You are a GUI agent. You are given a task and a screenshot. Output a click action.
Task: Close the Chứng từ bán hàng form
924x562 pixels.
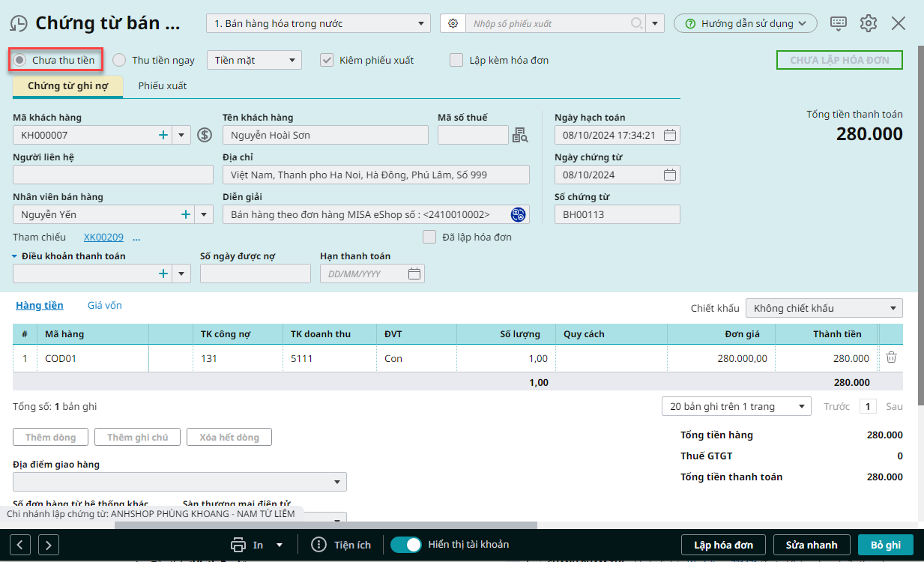pos(899,23)
